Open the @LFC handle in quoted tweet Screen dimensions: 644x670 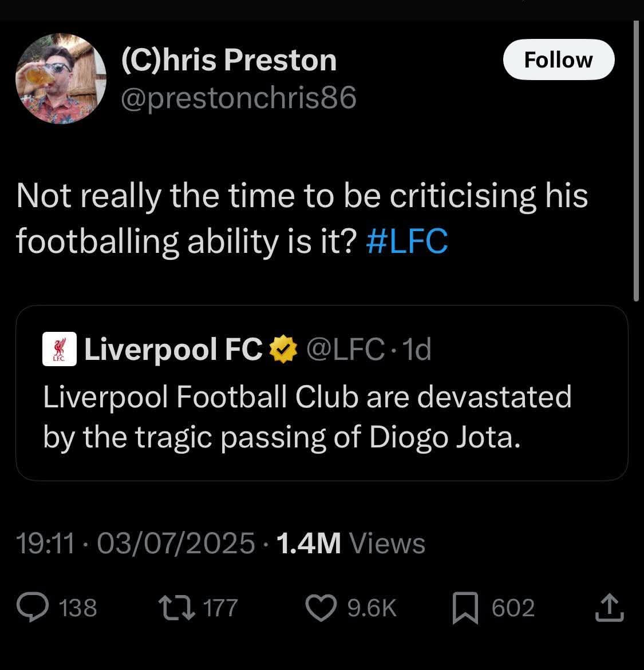345,349
